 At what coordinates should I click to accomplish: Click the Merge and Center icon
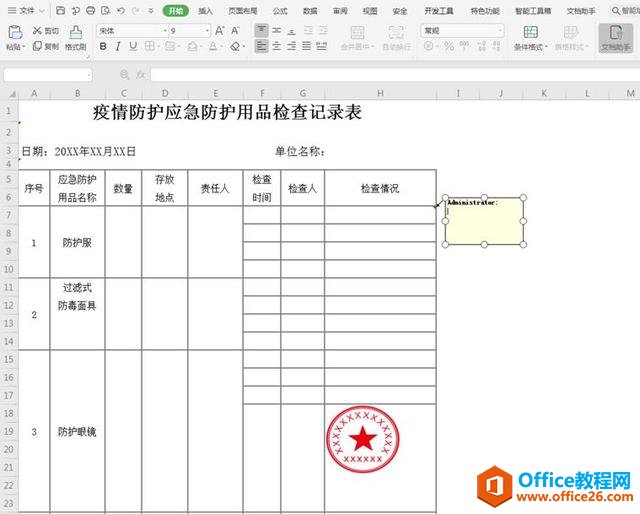pos(357,32)
